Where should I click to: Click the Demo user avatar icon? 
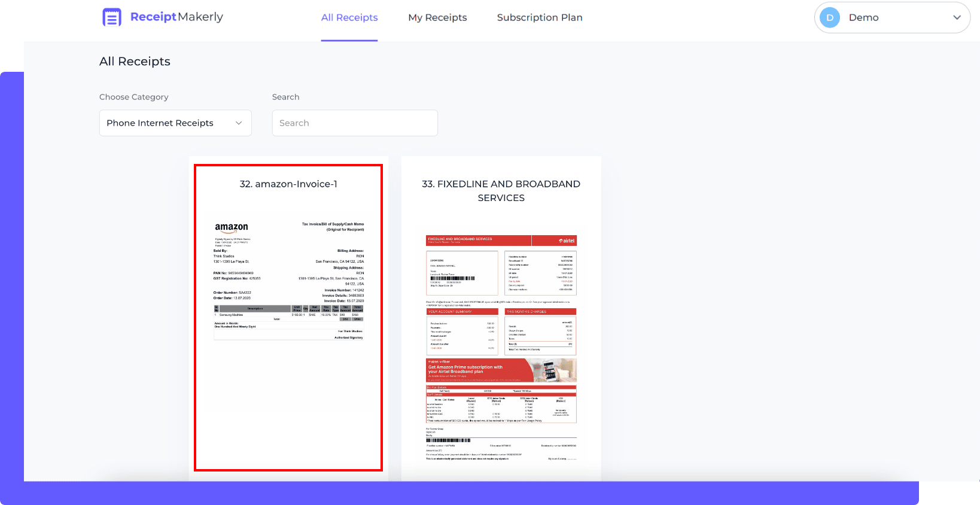[830, 17]
